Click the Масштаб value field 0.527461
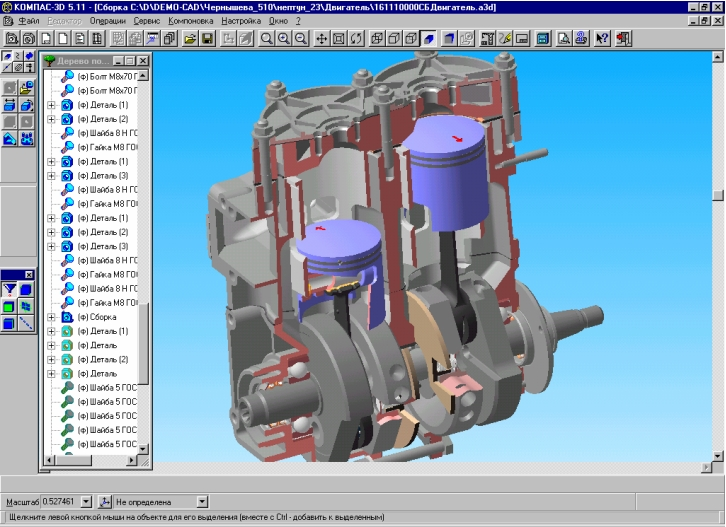The height and width of the screenshot is (527, 726). tap(61, 502)
